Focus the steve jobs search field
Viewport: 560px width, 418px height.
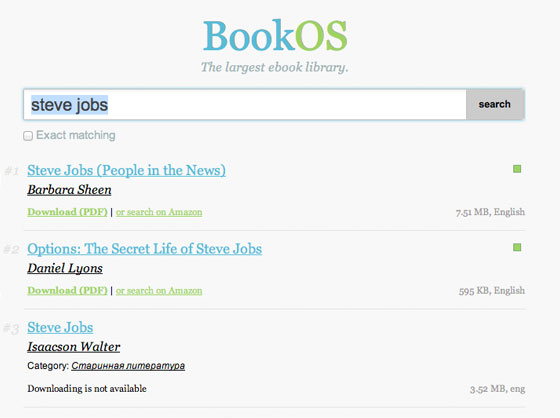[245, 104]
